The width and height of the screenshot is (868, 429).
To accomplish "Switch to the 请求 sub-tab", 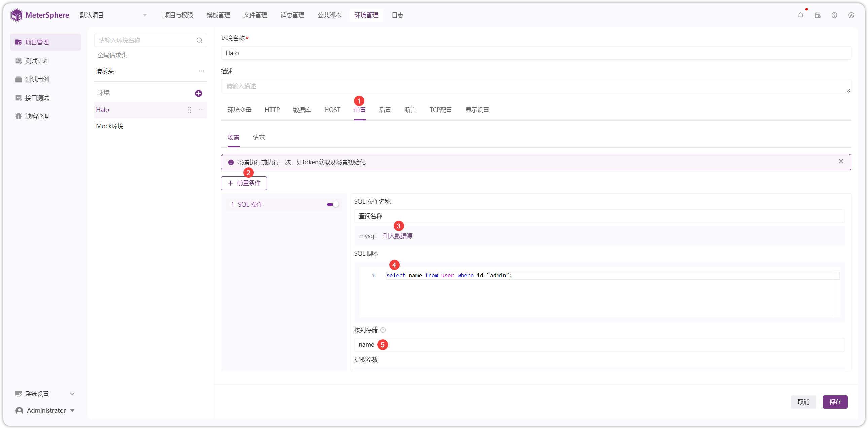I will click(259, 138).
